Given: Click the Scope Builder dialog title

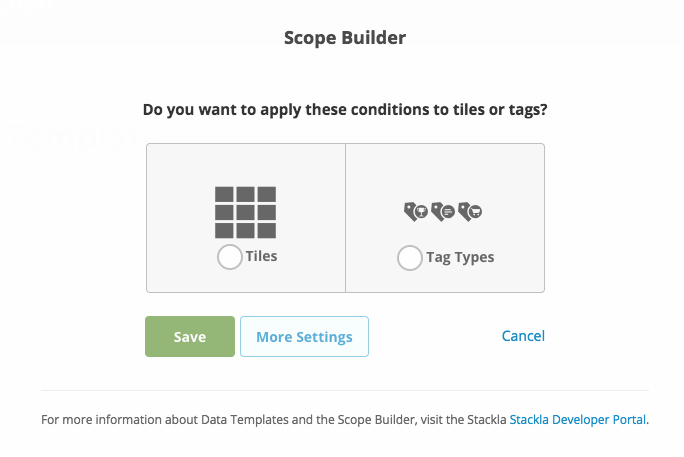Looking at the screenshot, I should pos(345,38).
